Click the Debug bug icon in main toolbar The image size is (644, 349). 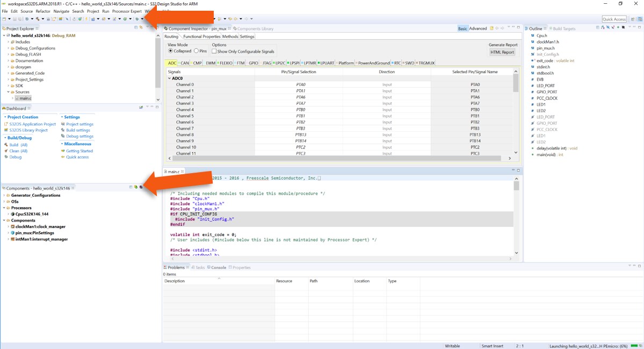(x=137, y=19)
